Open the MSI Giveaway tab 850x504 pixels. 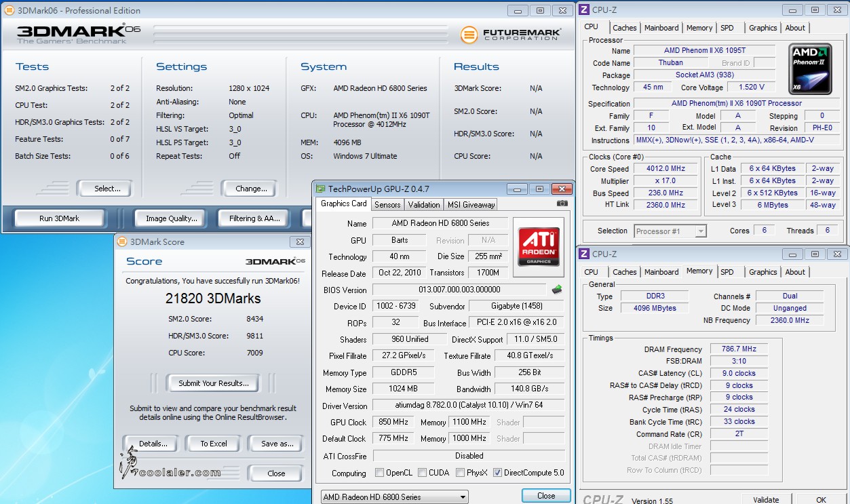click(x=469, y=204)
